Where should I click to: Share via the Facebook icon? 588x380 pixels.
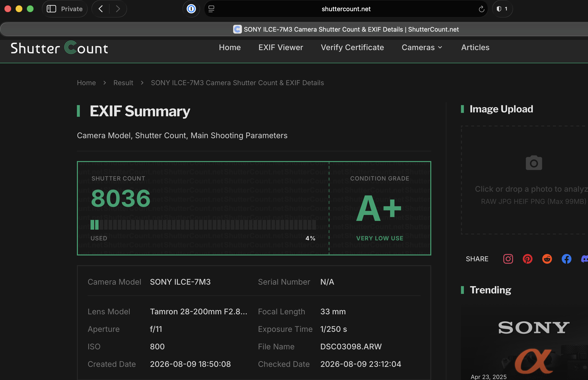click(x=567, y=259)
